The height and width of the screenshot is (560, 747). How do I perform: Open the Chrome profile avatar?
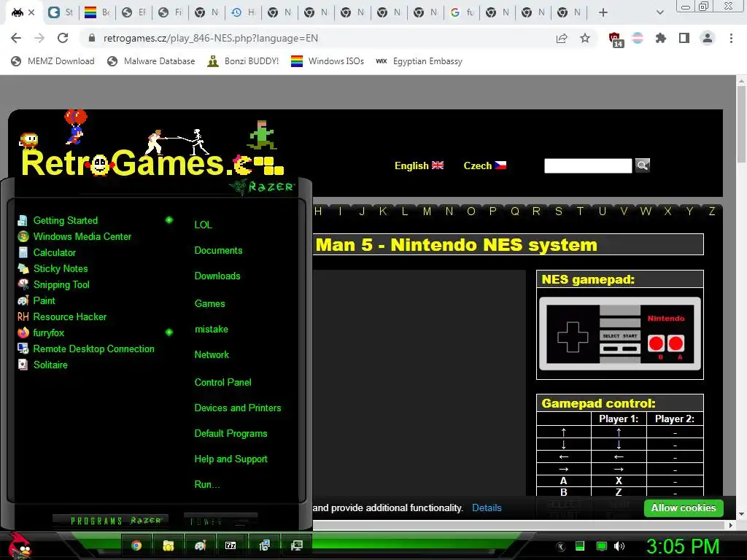[x=708, y=38]
